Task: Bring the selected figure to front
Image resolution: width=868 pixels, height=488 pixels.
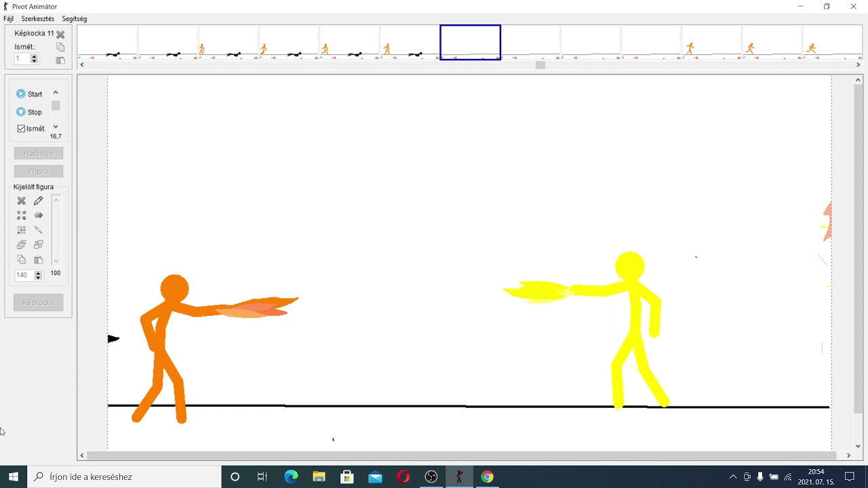Action: coord(22,245)
